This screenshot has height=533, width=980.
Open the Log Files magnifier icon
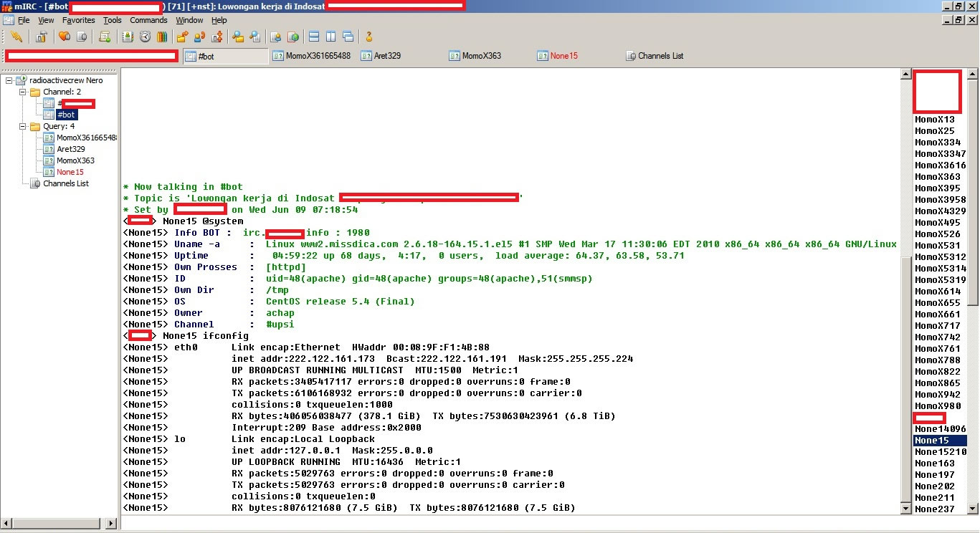(x=255, y=37)
